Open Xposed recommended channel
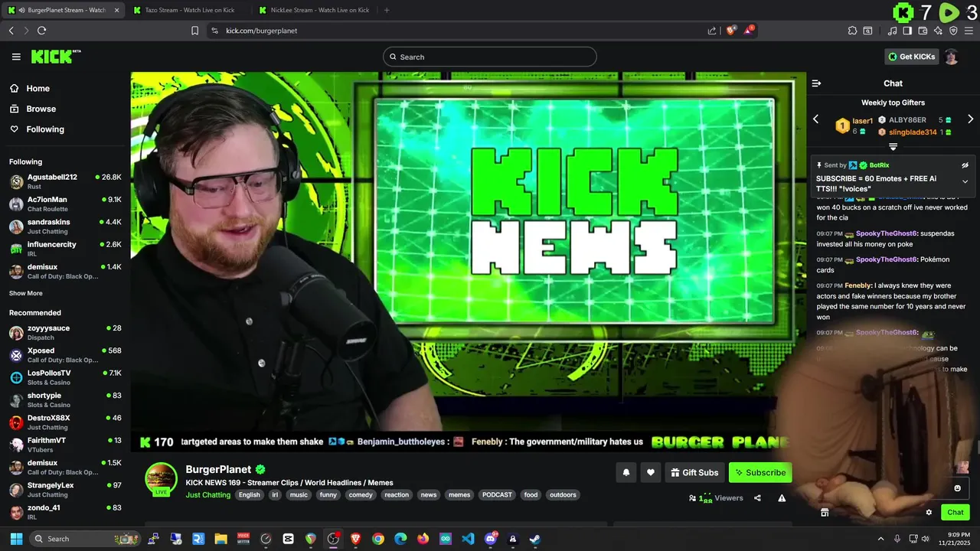The width and height of the screenshot is (980, 551). (65, 355)
